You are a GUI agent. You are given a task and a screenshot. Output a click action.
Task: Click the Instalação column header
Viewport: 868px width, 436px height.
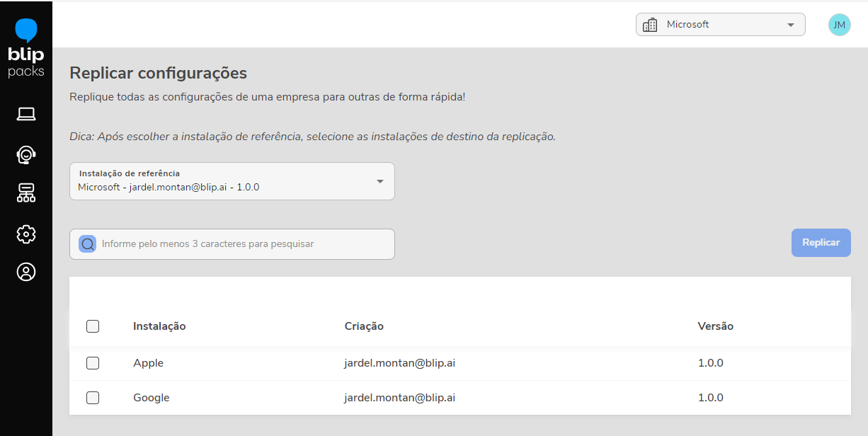(x=159, y=326)
